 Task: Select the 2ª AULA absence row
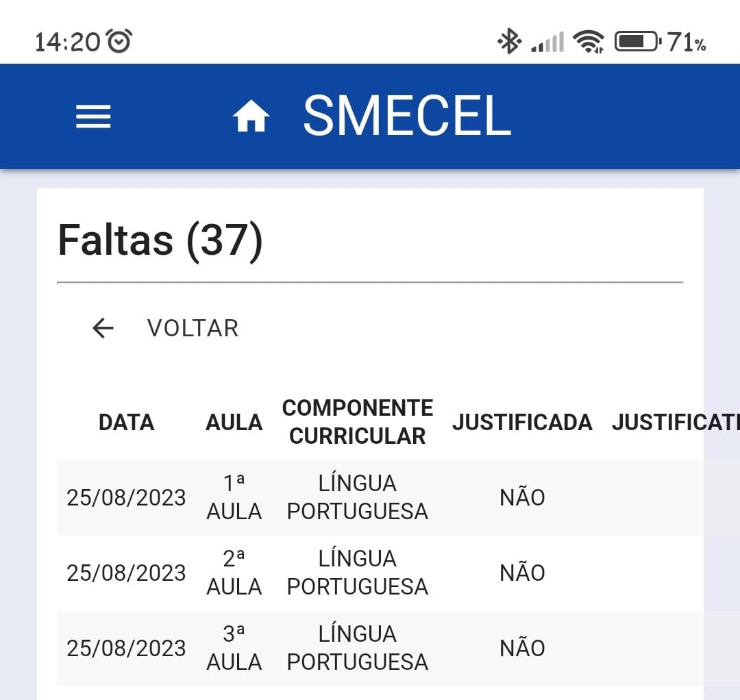pos(380,573)
